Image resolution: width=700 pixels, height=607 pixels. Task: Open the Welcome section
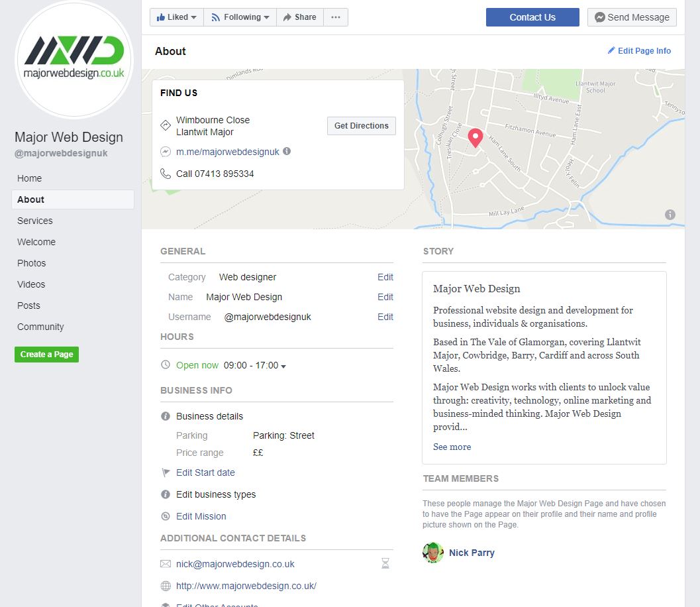36,242
